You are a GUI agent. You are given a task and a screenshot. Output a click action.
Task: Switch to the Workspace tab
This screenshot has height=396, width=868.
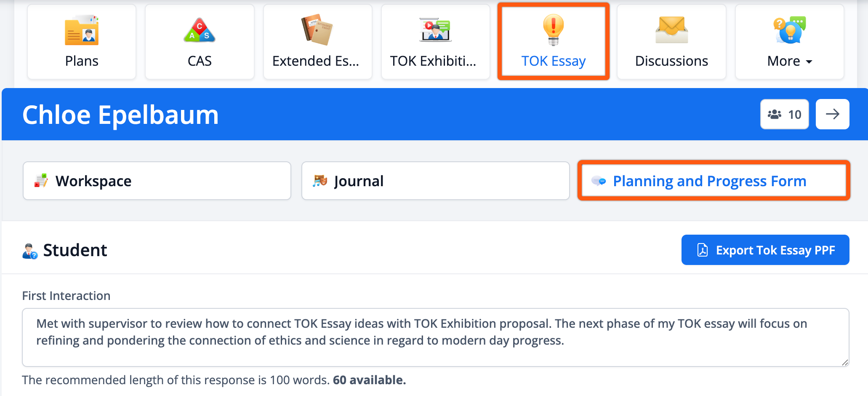(157, 181)
